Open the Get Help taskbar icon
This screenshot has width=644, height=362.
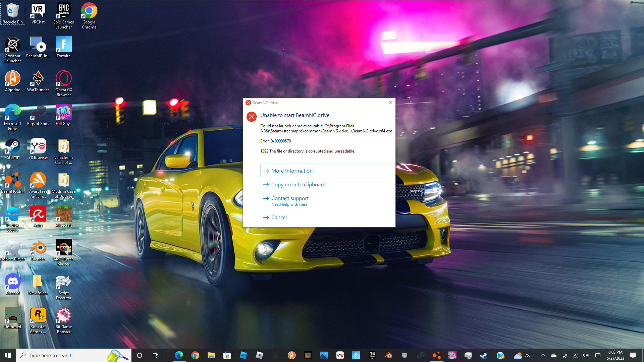tap(500, 355)
